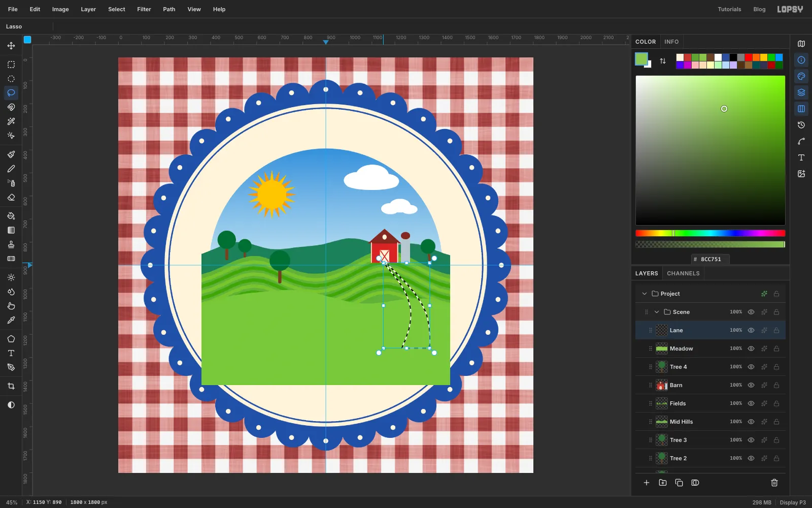Hide the Meadow layer

pos(751,348)
